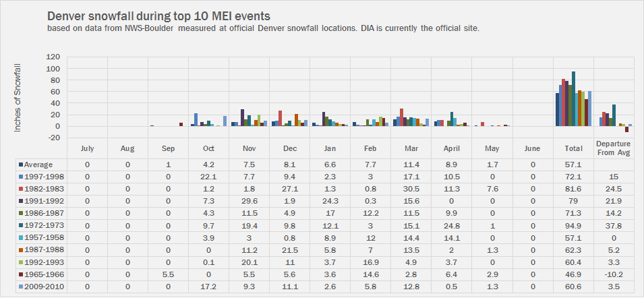The height and width of the screenshot is (298, 644).
Task: Click the 81.6 total for 1982-1983
Action: [x=573, y=189]
